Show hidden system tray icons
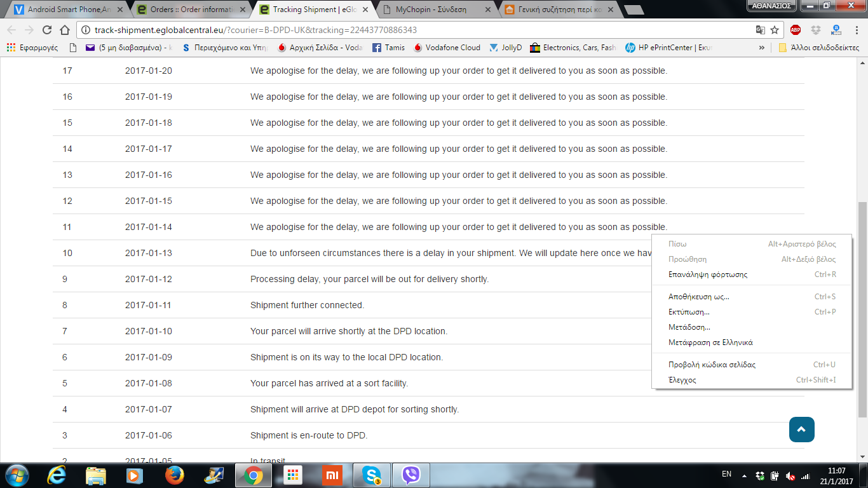The image size is (868, 488). [x=745, y=475]
